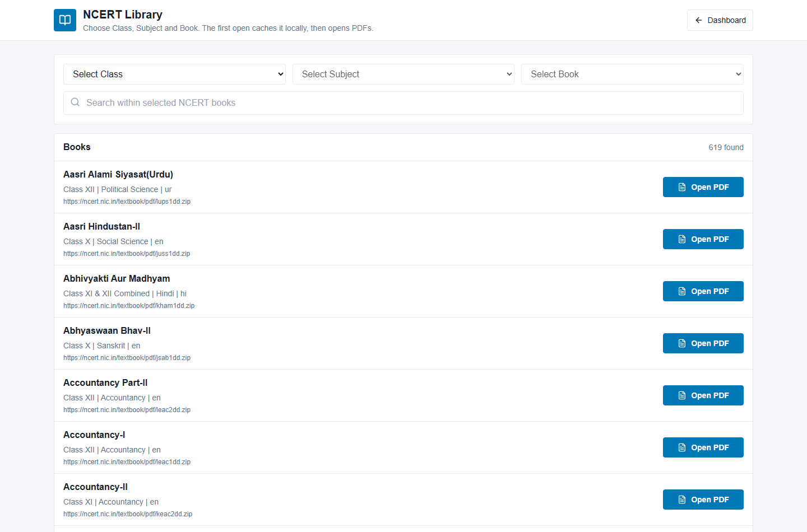Screen dimensions: 807x532
Task: Click 'Class X | Sanskrit | en' text
Action: click(102, 346)
